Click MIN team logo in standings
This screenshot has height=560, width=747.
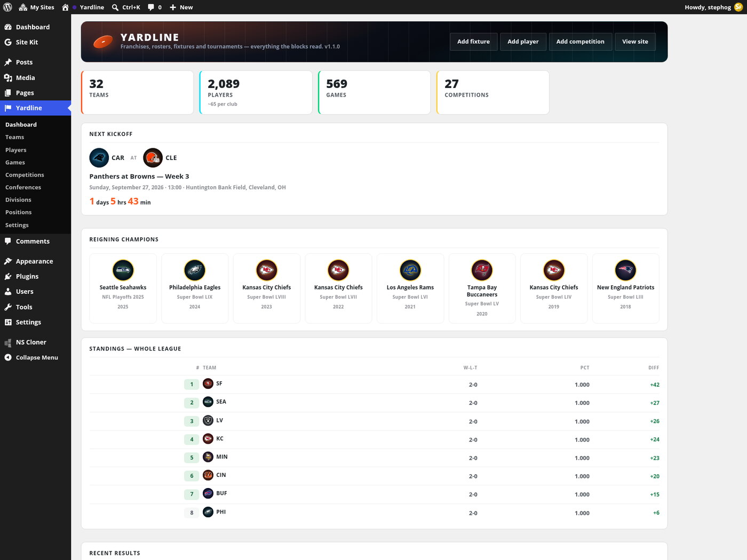[x=208, y=457]
